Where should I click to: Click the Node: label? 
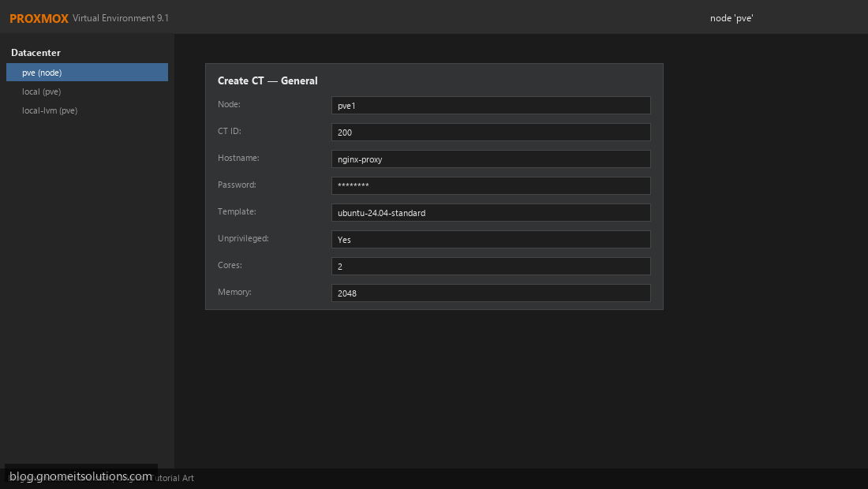point(229,104)
